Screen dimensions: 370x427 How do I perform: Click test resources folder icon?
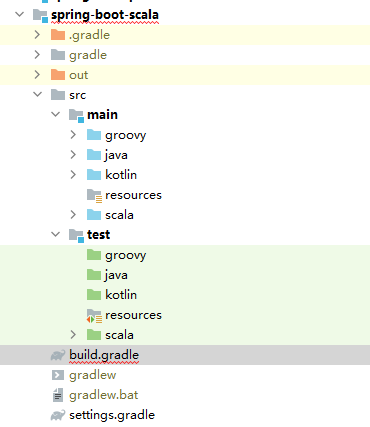pyautogui.click(x=94, y=316)
